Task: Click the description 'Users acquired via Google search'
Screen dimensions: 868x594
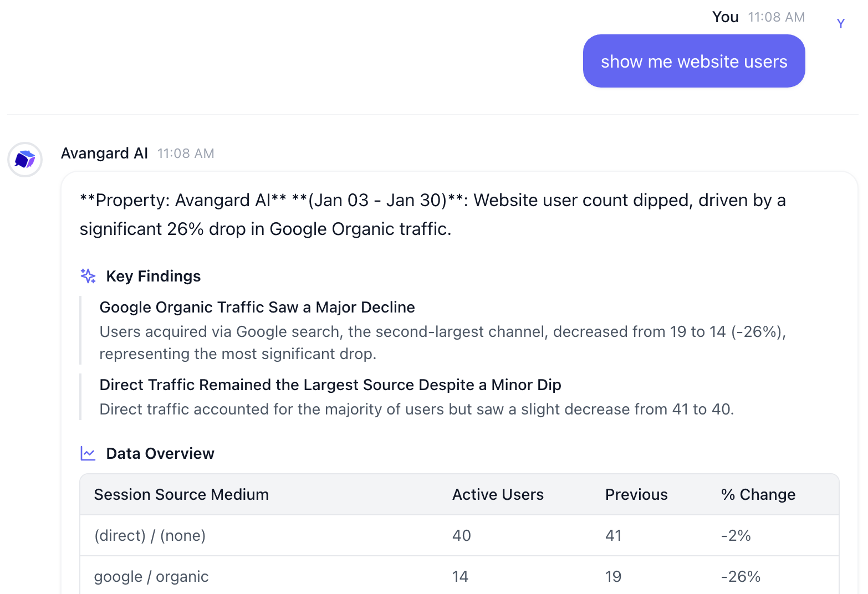Action: pos(443,342)
